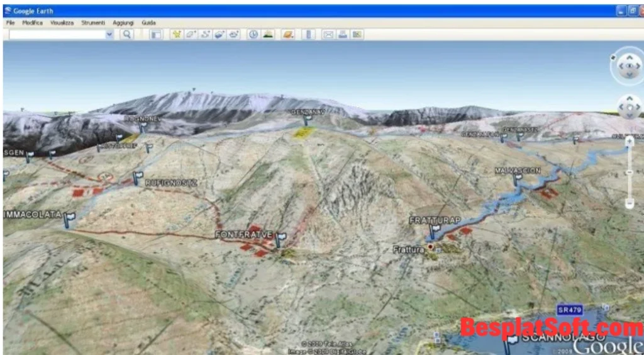Open the planet/sky switch icon
The image size is (644, 355).
click(288, 35)
